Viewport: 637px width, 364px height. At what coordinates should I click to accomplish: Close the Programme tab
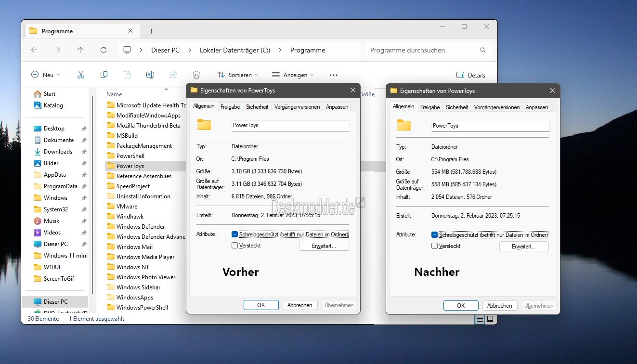pyautogui.click(x=130, y=31)
